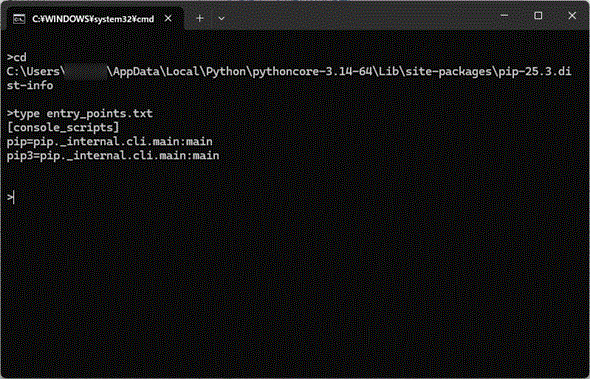Open a new tab with the plus button
590x379 pixels.
click(x=200, y=18)
